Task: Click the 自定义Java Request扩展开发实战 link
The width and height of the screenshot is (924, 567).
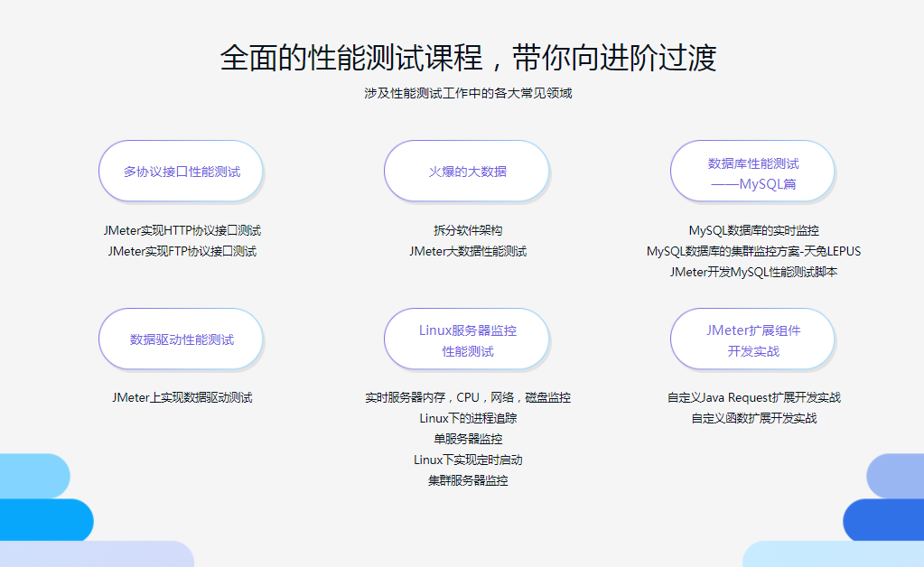Action: (x=752, y=396)
